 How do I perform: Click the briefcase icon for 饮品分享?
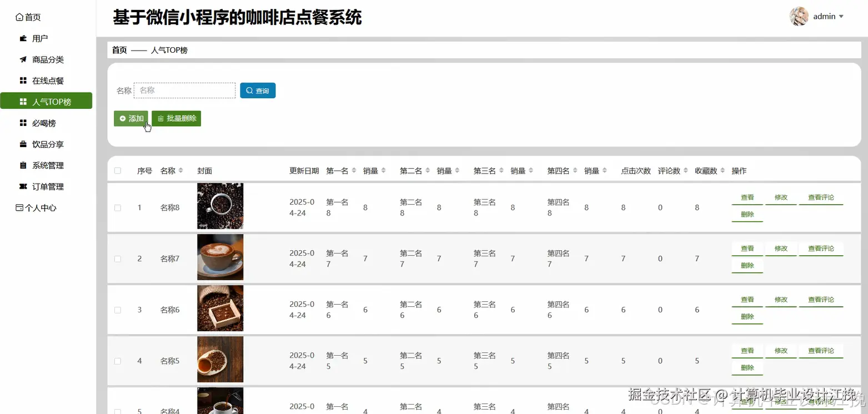(x=23, y=144)
